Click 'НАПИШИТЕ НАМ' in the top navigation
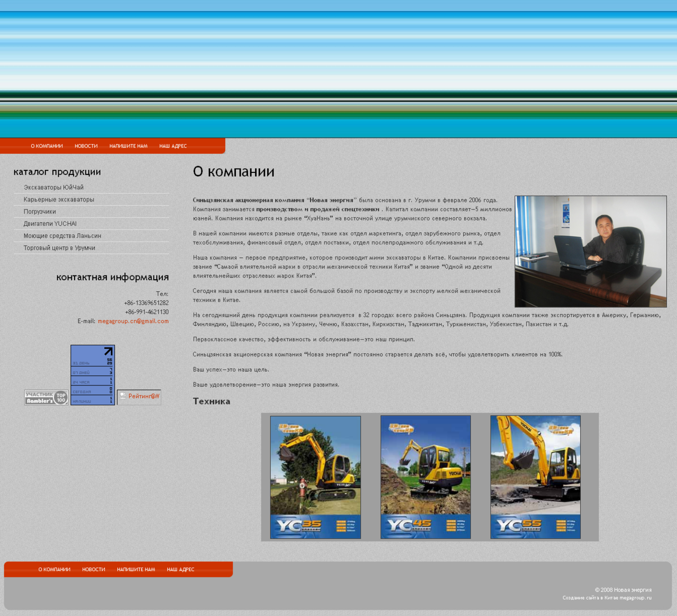Image resolution: width=677 pixels, height=616 pixels. click(129, 146)
